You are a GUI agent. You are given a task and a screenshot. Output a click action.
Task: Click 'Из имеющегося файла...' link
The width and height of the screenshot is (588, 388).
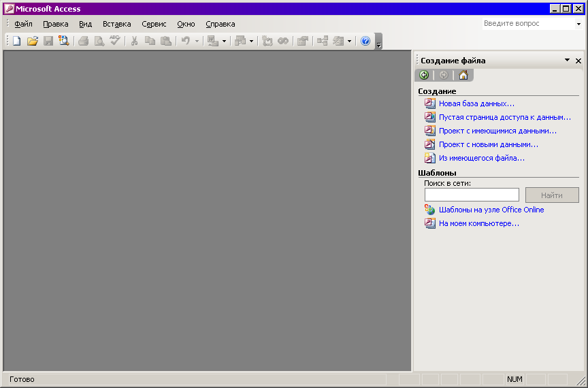coord(482,159)
